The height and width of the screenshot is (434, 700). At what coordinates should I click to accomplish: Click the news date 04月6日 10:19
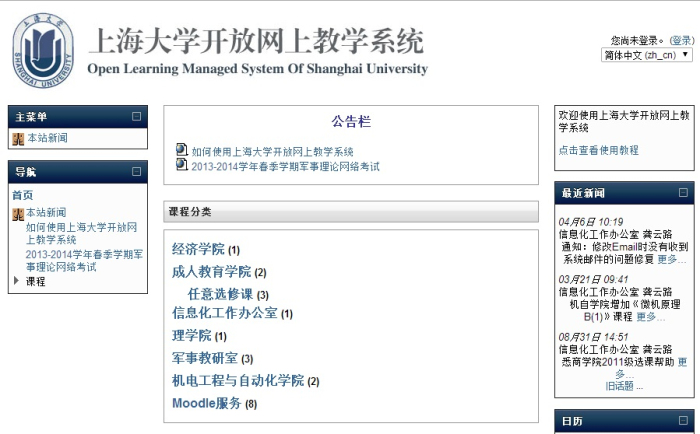tap(591, 222)
